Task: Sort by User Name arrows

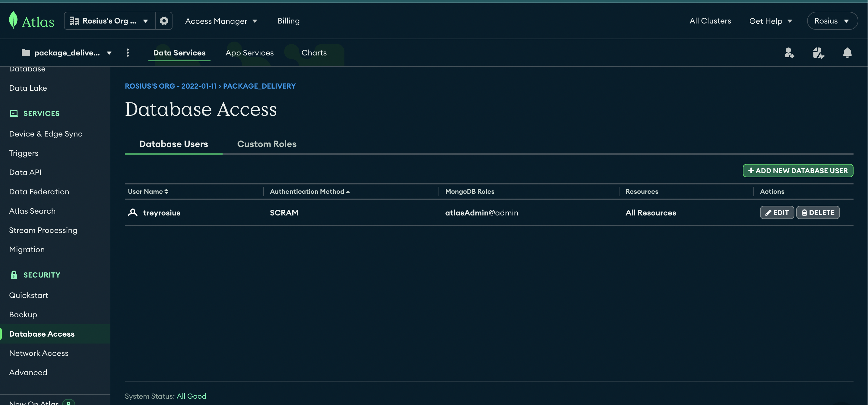Action: 166,192
